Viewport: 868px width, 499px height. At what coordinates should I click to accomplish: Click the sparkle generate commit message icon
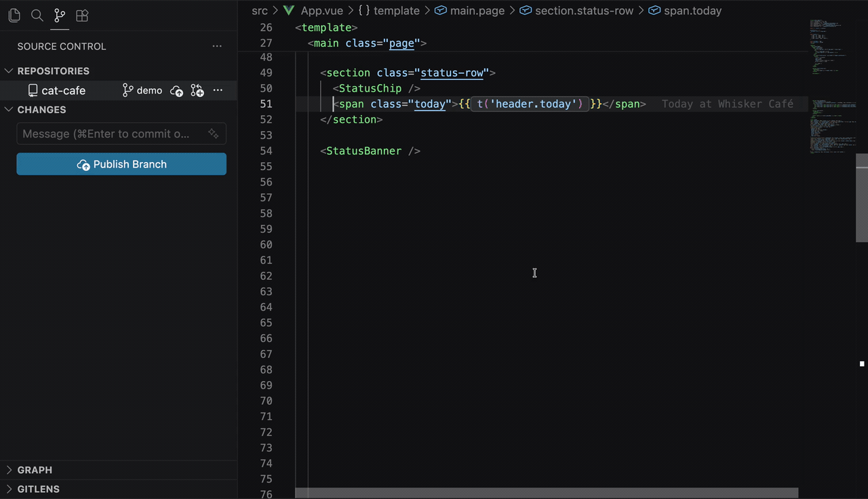point(214,134)
